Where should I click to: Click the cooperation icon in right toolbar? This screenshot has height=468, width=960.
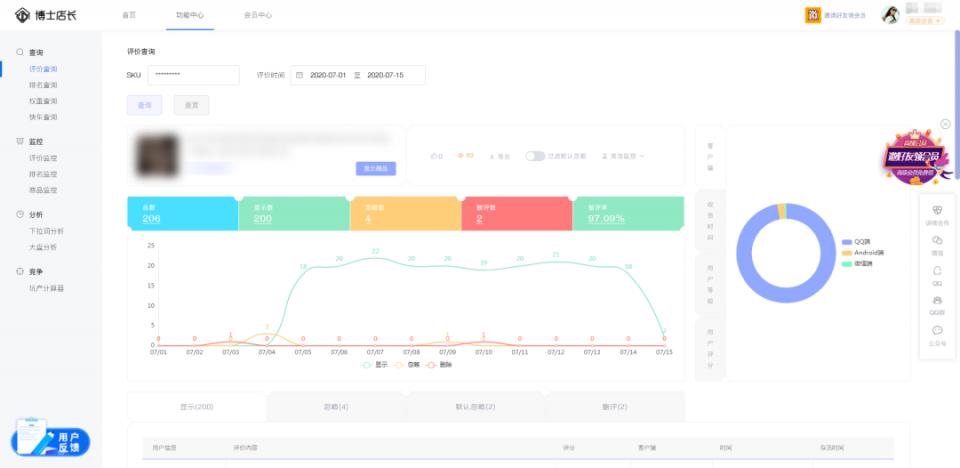937,210
